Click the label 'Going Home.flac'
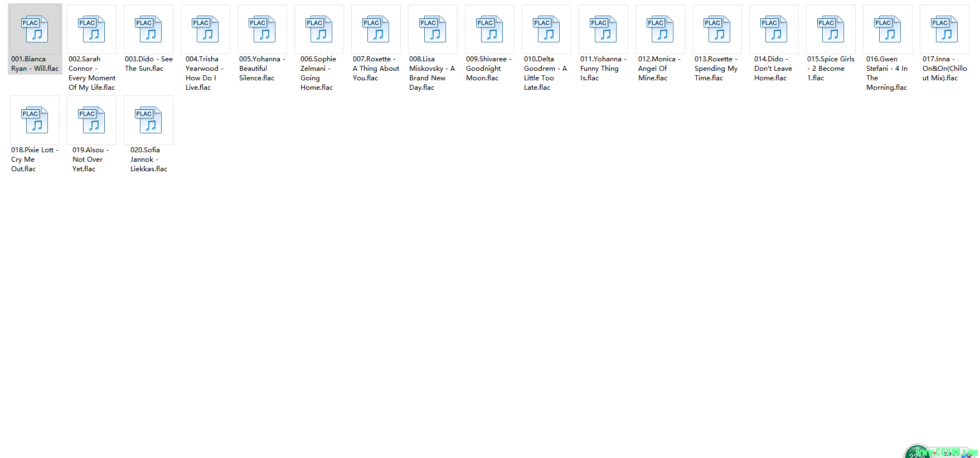Viewport: 980px width, 458px height. coord(317,83)
